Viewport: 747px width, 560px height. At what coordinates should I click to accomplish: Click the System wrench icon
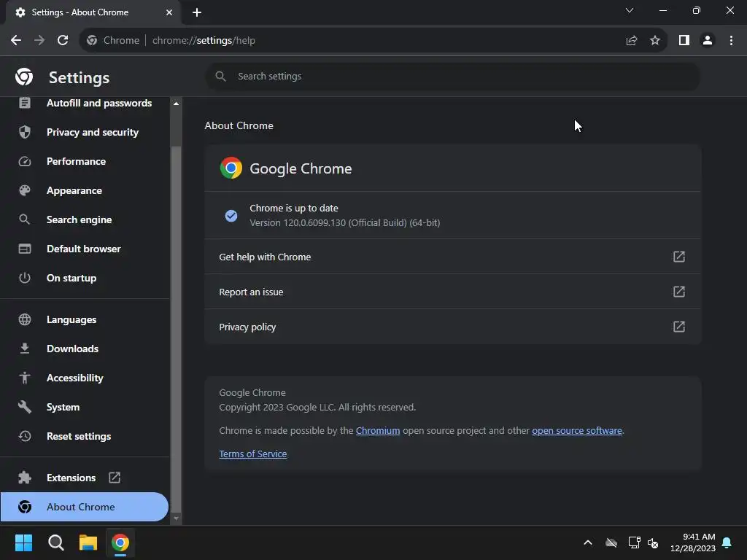pyautogui.click(x=25, y=407)
